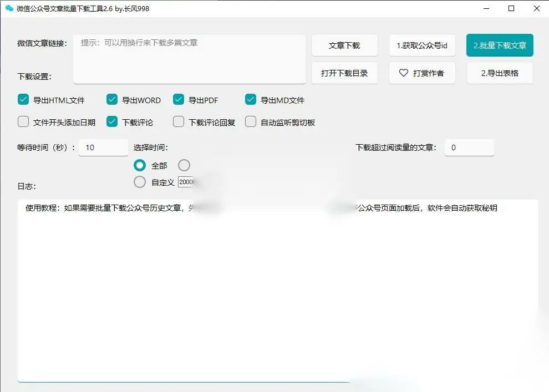Viewport: 549px width, 392px height.
Task: Uncheck 导出HTML文件 checkbox
Action: pyautogui.click(x=23, y=100)
